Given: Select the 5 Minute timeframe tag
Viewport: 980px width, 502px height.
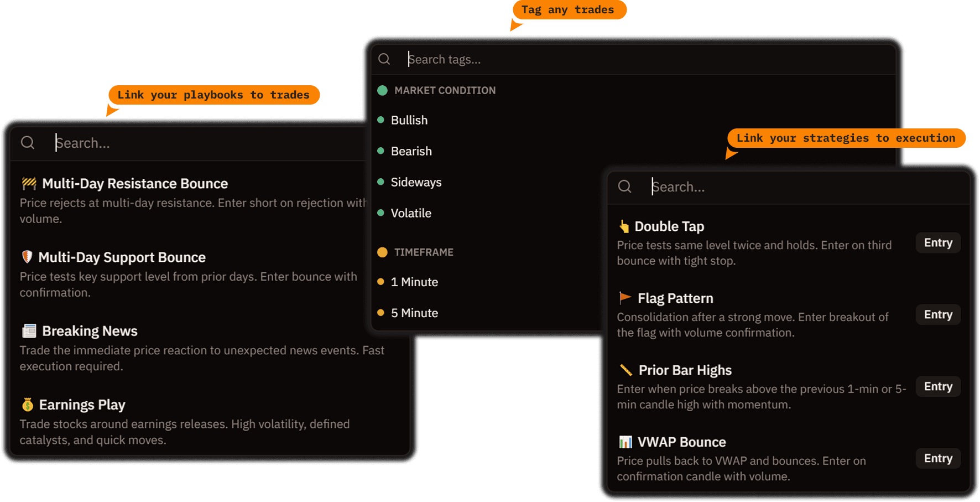Looking at the screenshot, I should point(414,313).
